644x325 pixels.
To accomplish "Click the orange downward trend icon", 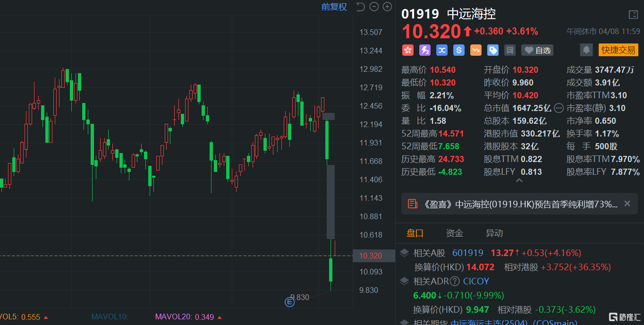I will click(476, 50).
